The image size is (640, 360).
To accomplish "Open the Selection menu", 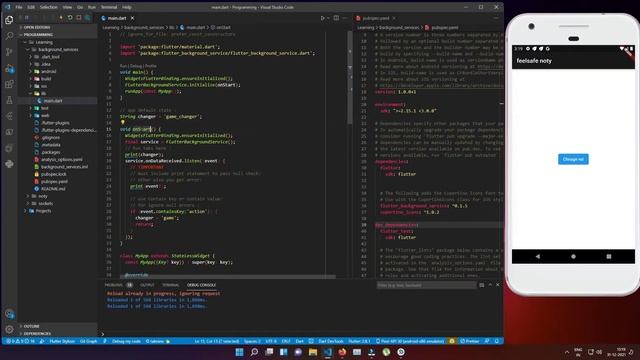I will coord(49,7).
